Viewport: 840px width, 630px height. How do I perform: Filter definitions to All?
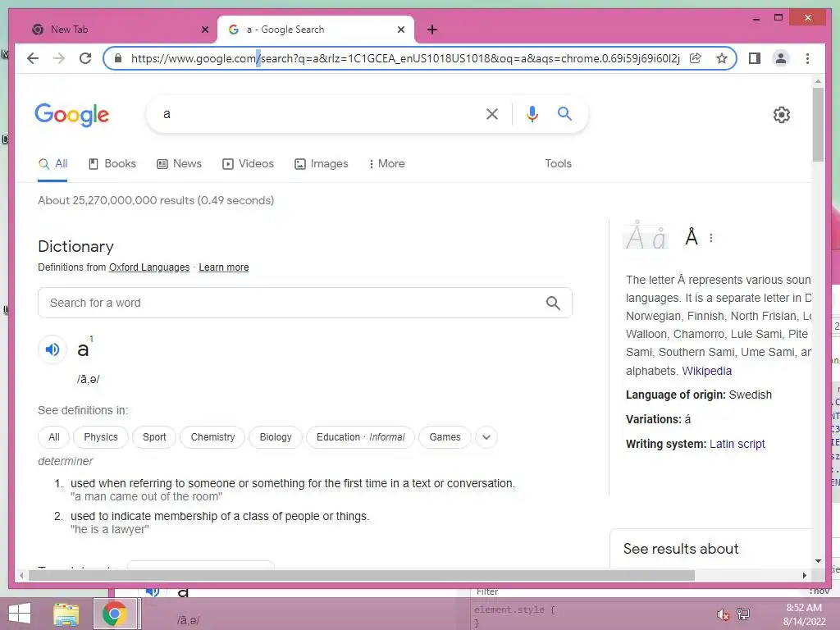pyautogui.click(x=54, y=437)
